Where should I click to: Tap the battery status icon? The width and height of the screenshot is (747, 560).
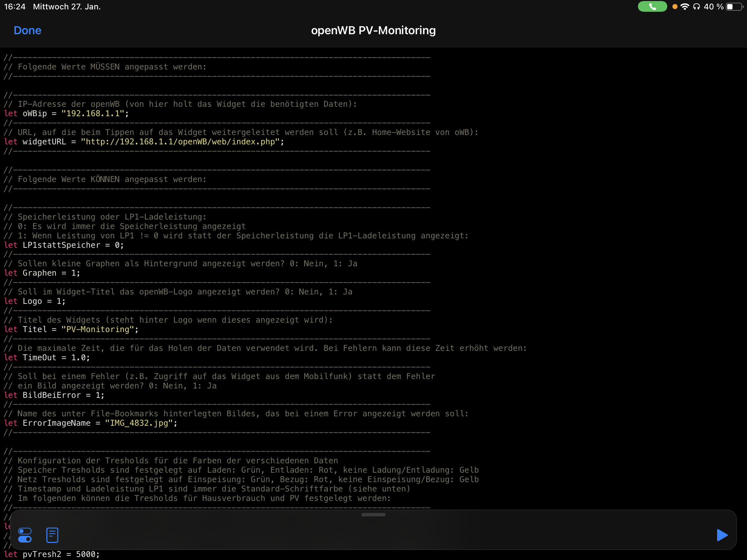(x=734, y=7)
